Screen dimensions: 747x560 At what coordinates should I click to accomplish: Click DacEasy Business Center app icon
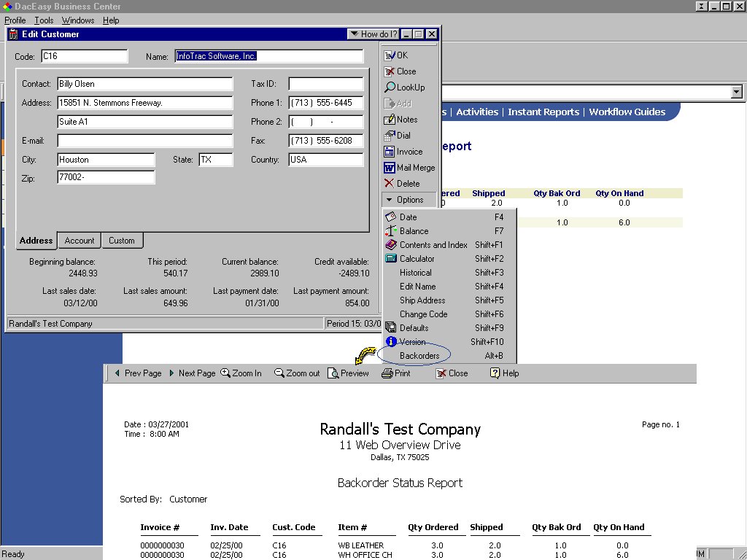click(7, 6)
